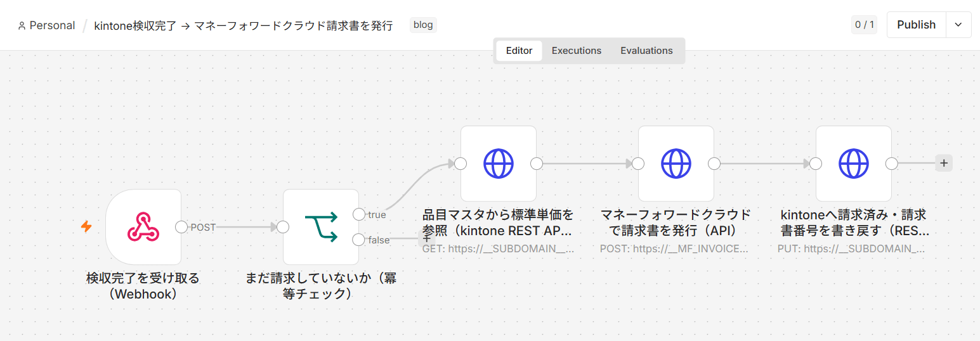980x341 pixels.
Task: Select the Webhook trigger node icon
Action: click(x=143, y=227)
